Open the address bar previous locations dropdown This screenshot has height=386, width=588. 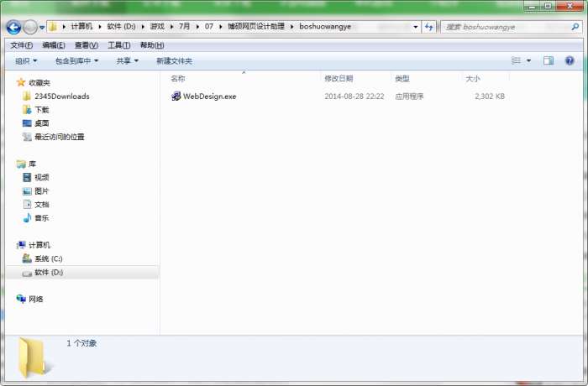click(415, 27)
